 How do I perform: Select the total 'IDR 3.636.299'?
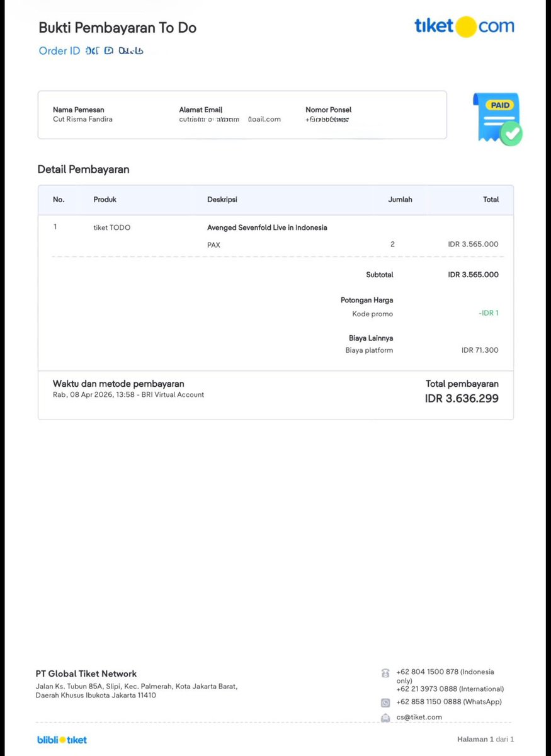point(462,398)
